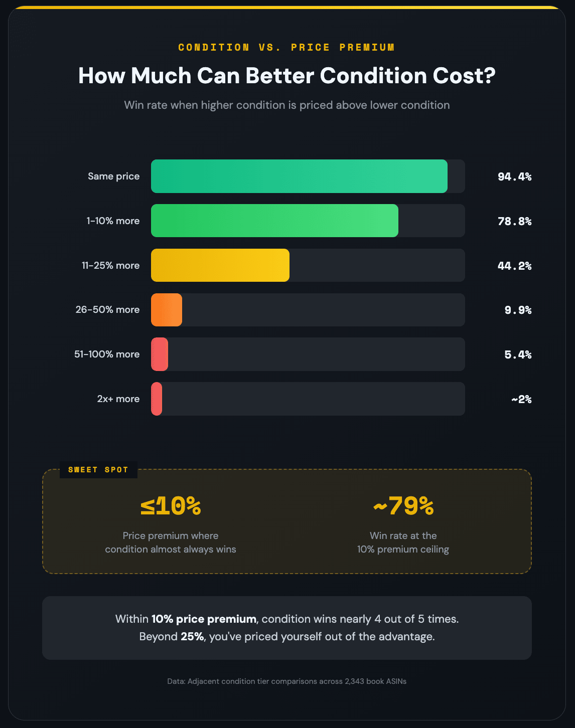Click the red '2x+ more' bar
This screenshot has width=575, height=728.
coord(157,399)
